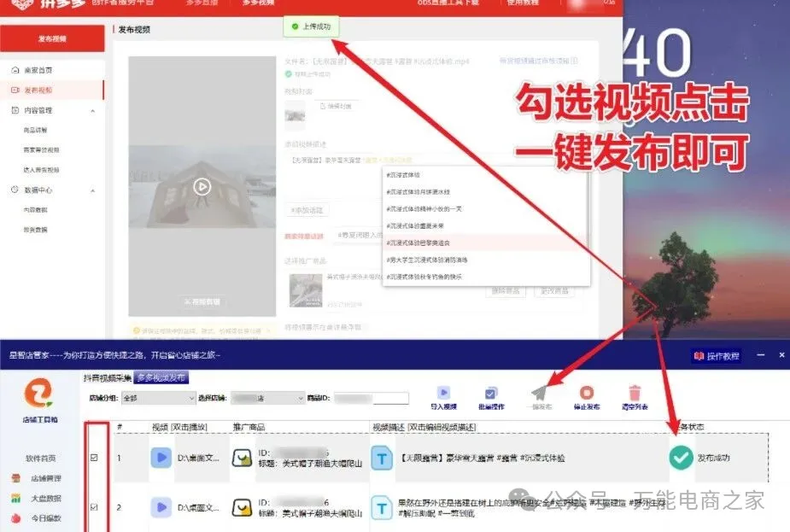
Task: Open the 选择店铺 shop selection dropdown
Action: pos(267,398)
